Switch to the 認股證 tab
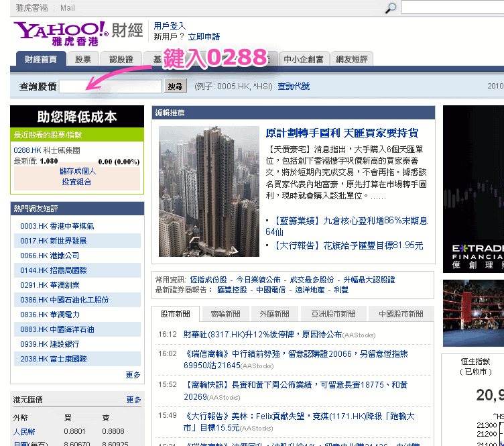504x446 pixels. [x=121, y=59]
